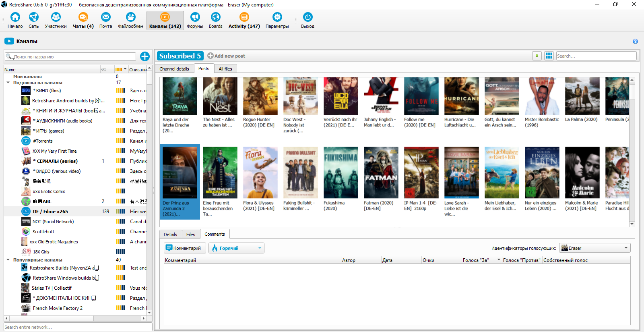644x332 pixels.
Task: Click the posts Search field
Action: click(596, 56)
